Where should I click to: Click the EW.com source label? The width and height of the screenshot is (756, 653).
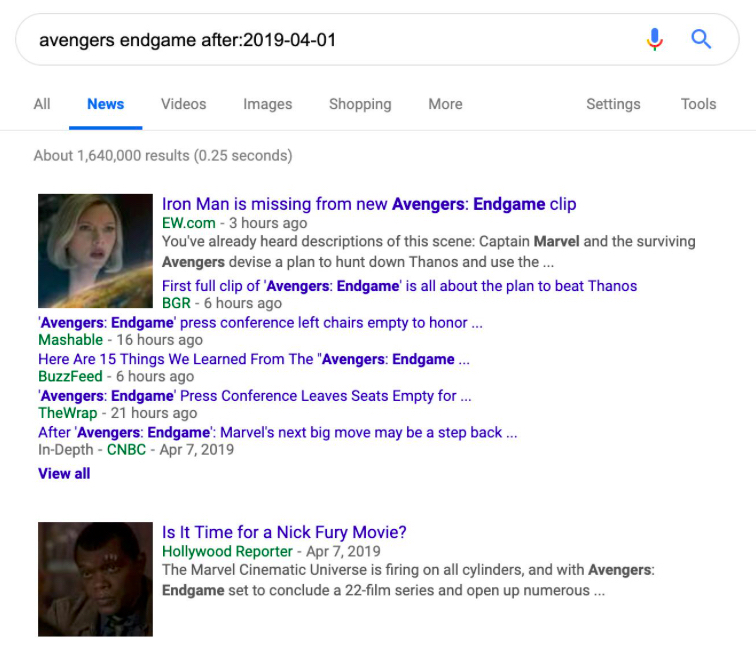pyautogui.click(x=189, y=223)
